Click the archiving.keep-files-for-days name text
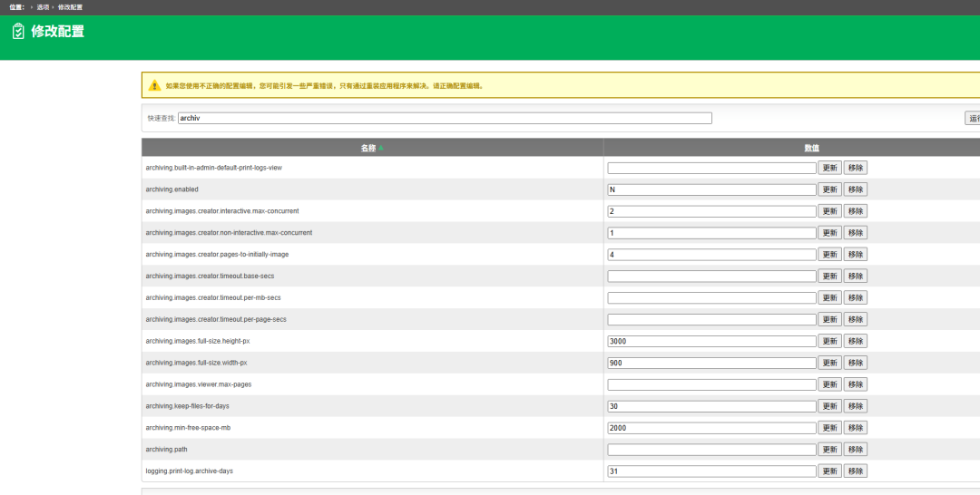 pyautogui.click(x=188, y=406)
